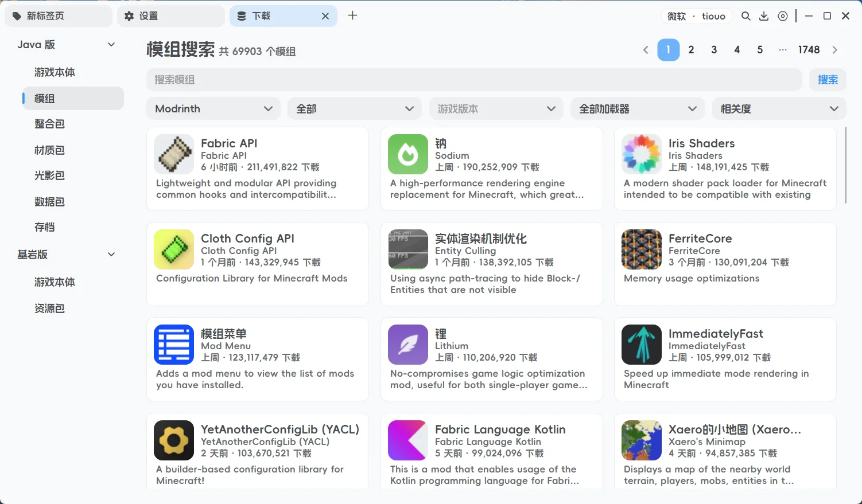
Task: Click the 搜索 search button
Action: click(828, 80)
